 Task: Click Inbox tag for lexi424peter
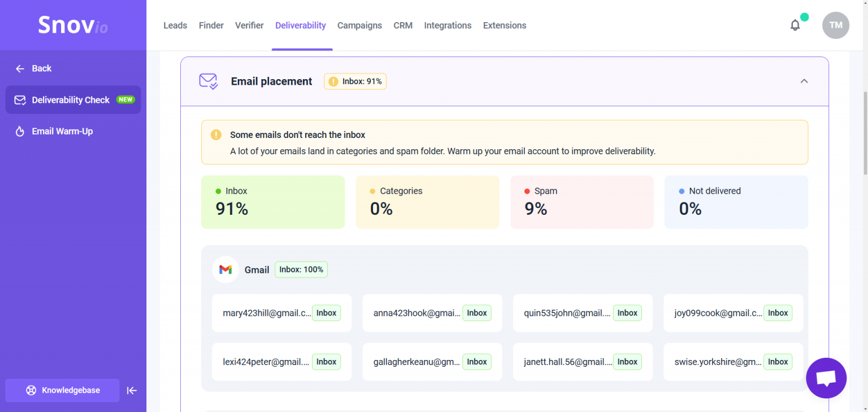[x=326, y=362]
